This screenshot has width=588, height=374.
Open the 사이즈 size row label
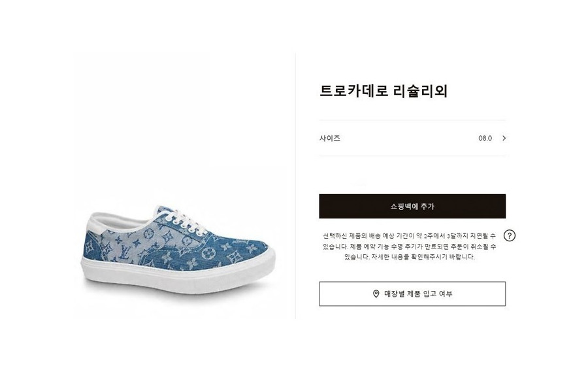[x=330, y=138]
